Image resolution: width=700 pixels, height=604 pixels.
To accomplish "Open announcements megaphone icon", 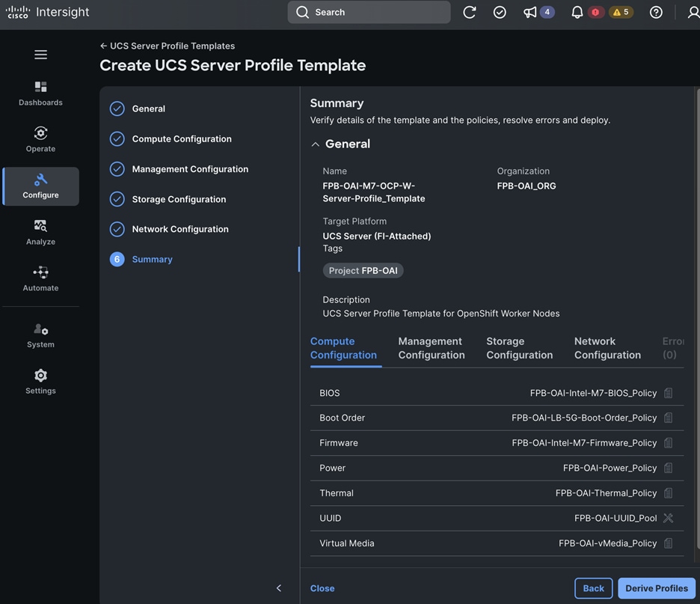I will tap(530, 12).
